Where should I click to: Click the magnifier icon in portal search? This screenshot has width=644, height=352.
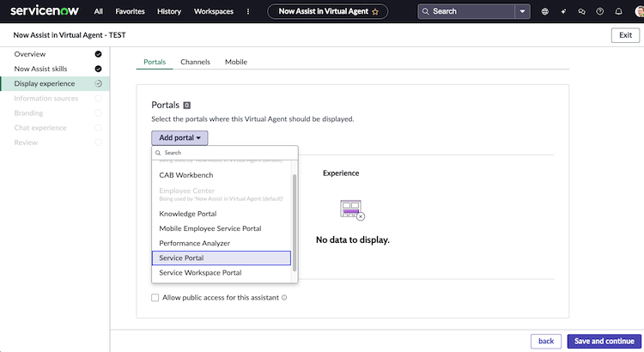158,153
